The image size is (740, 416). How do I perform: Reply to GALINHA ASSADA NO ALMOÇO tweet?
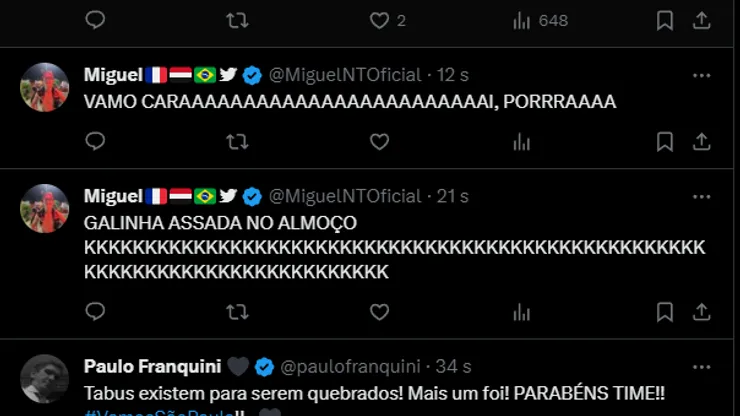(x=95, y=311)
